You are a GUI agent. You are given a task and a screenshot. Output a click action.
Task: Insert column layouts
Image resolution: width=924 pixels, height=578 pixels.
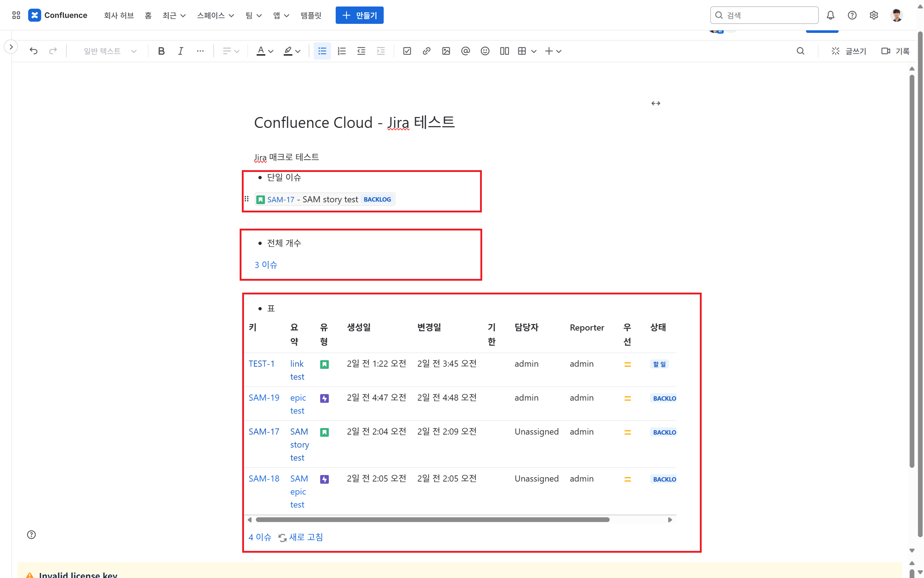(504, 51)
